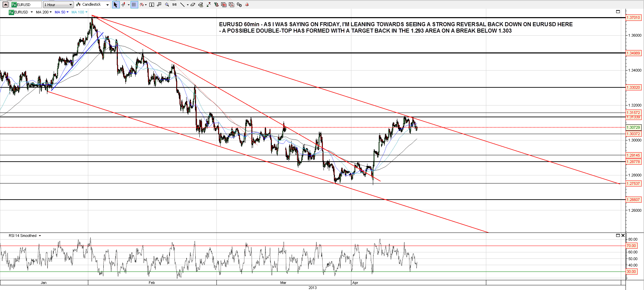Click the info box icon
This screenshot has height=290, width=644.
pos(151,5)
